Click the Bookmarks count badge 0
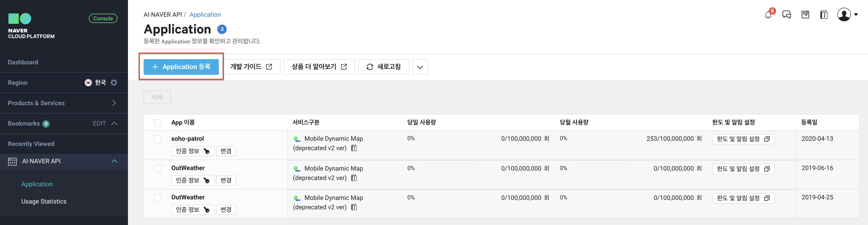The width and height of the screenshot is (868, 225). (x=46, y=124)
